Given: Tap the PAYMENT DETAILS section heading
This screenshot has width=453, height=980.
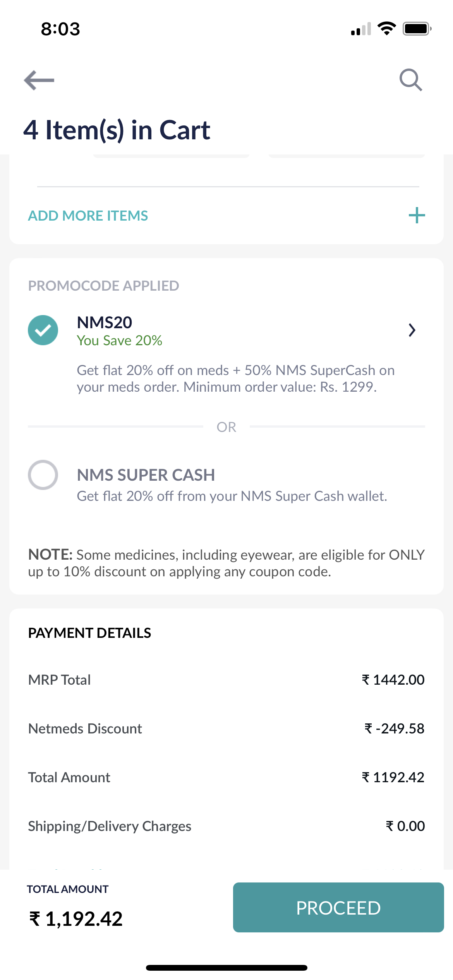Looking at the screenshot, I should coord(89,633).
